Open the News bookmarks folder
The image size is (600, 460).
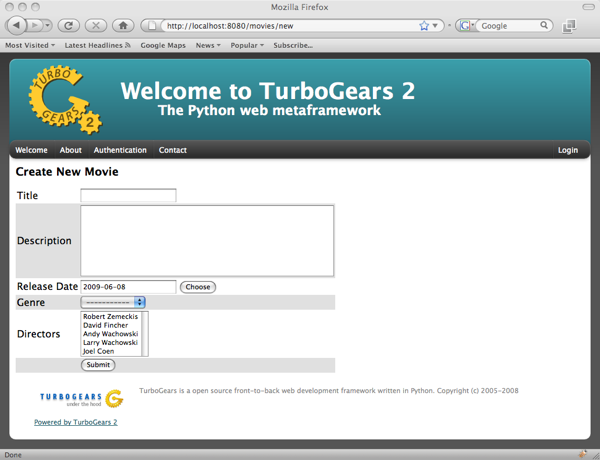[208, 45]
